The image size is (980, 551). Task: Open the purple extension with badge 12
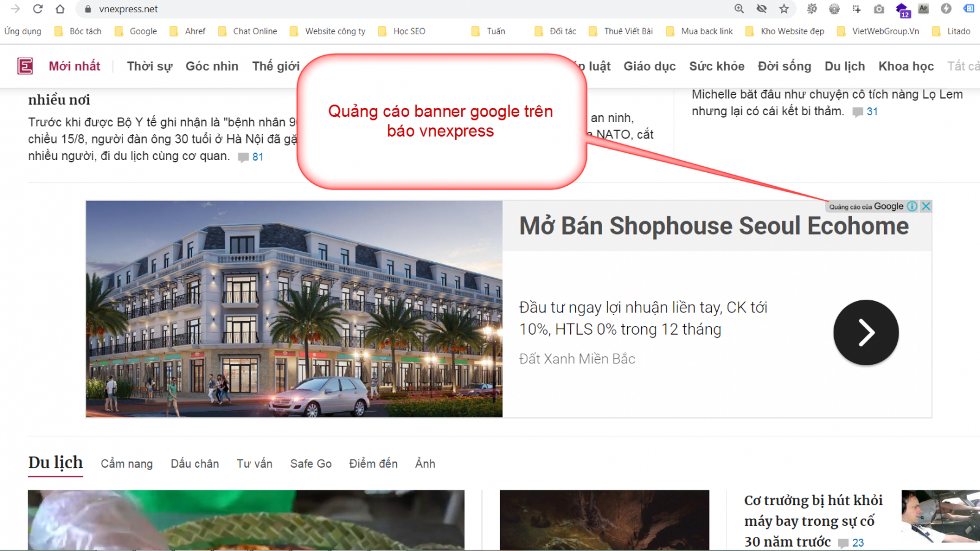902,10
